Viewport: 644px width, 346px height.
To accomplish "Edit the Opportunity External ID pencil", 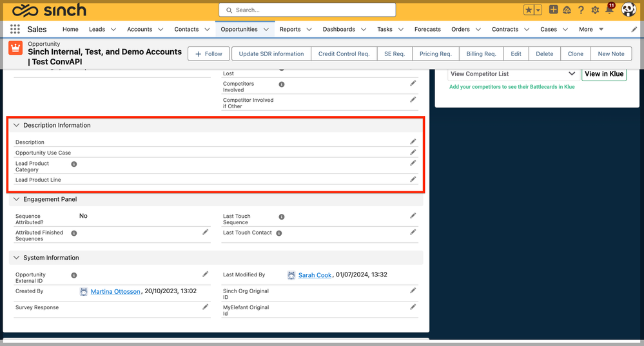I will 206,274.
